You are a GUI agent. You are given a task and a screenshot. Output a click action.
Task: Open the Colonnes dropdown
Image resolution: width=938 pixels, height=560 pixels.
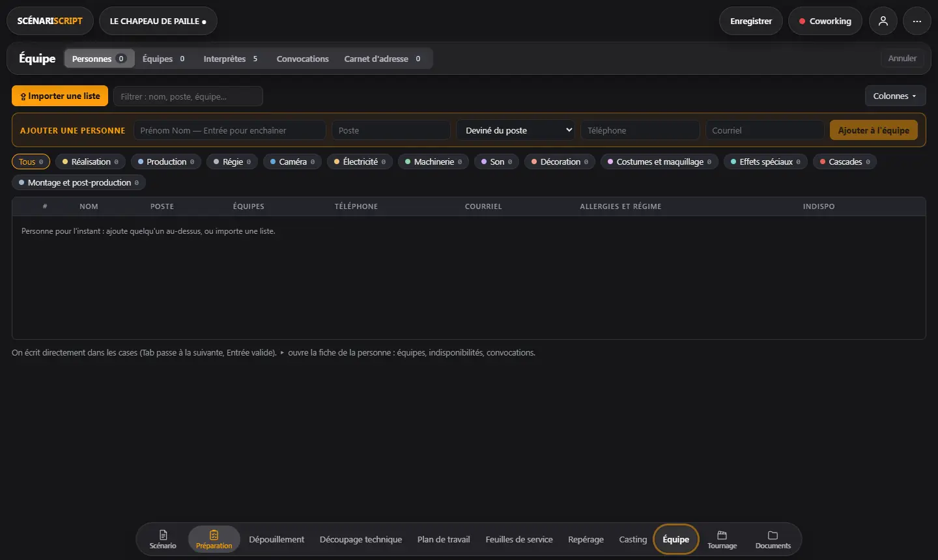895,96
